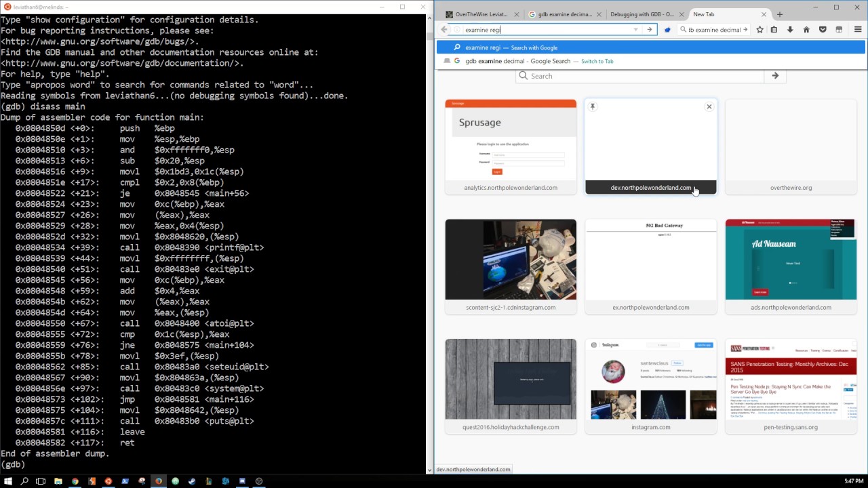Open Steam from the taskbar
The width and height of the screenshot is (868, 488).
[192, 481]
